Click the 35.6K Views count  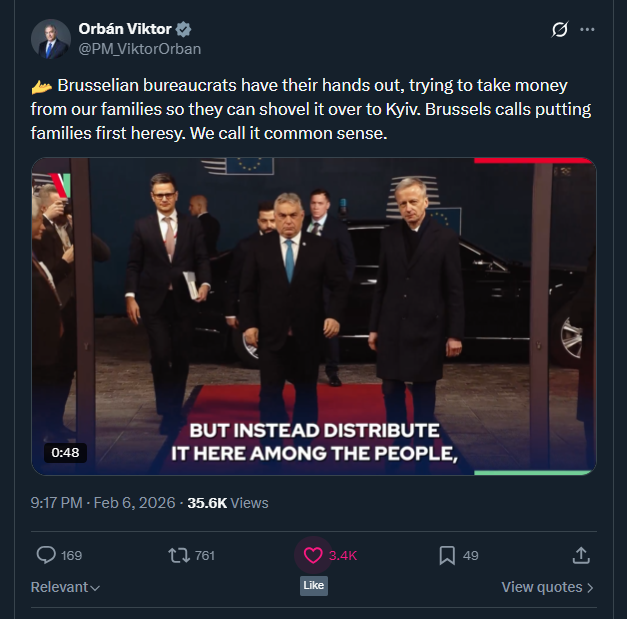(x=228, y=503)
